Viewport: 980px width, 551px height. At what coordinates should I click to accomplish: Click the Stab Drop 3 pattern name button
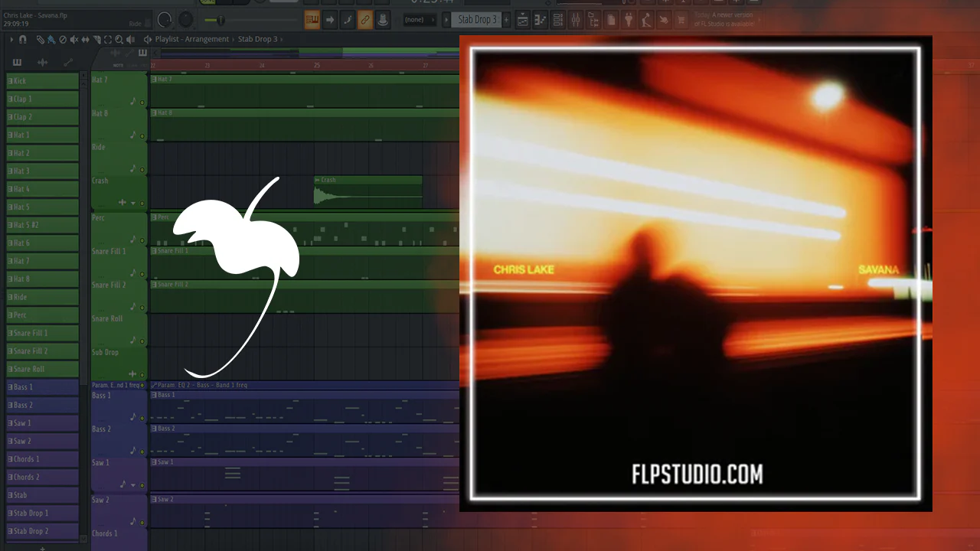[x=475, y=20]
